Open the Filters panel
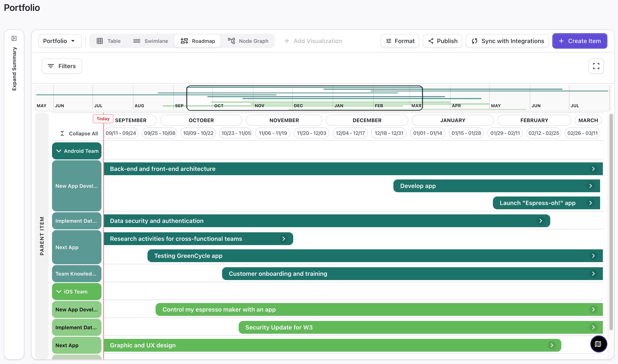 (62, 66)
